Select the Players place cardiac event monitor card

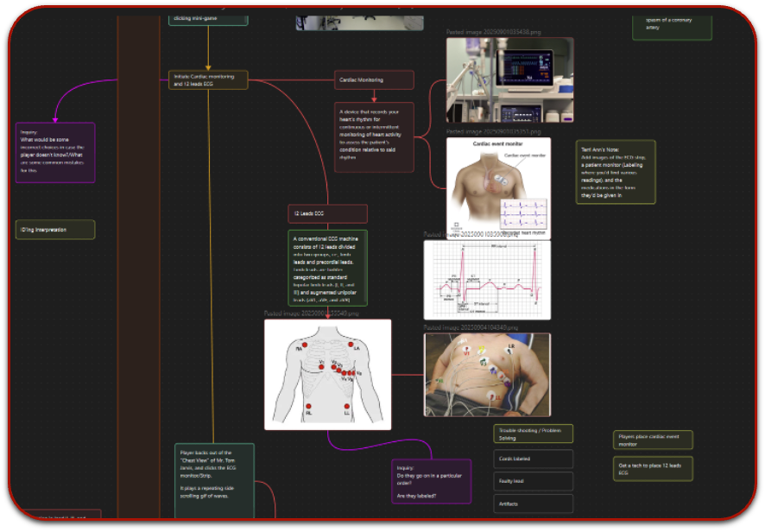pyautogui.click(x=653, y=440)
